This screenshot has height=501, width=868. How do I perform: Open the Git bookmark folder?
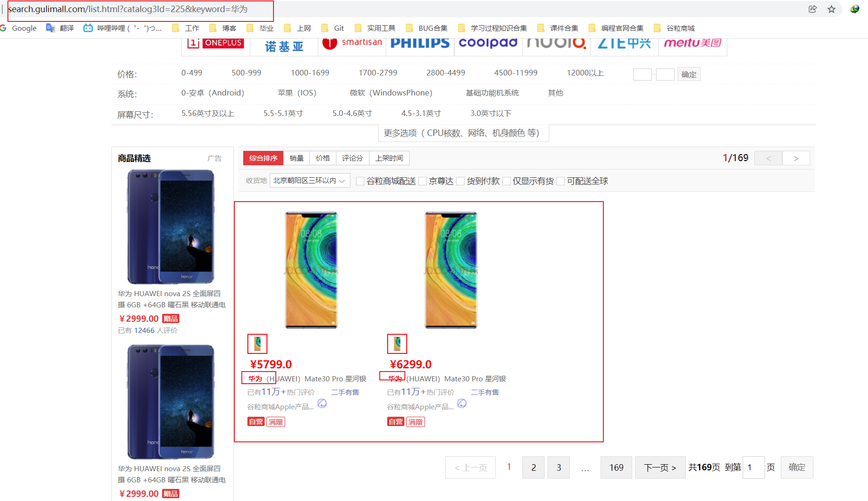pos(333,28)
